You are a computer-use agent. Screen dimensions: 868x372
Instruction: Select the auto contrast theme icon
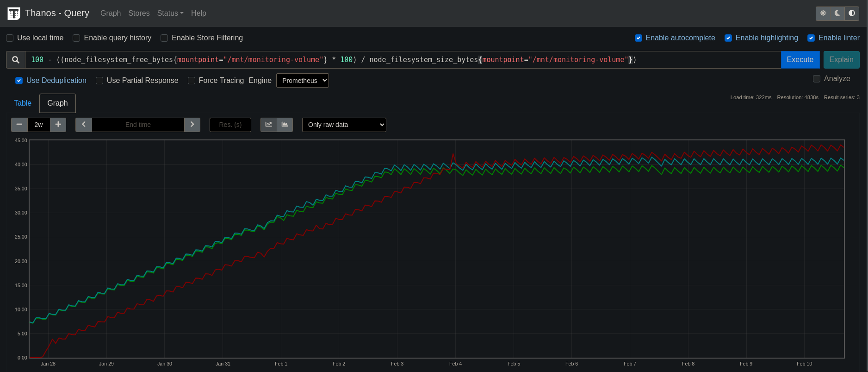point(852,13)
